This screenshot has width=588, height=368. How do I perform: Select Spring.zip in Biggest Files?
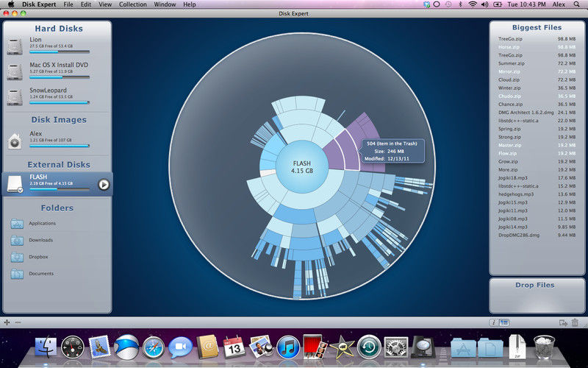pyautogui.click(x=537, y=129)
